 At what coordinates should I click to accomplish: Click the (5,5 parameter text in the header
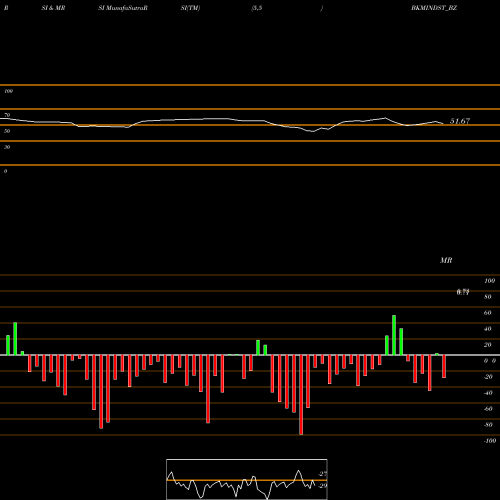257,8
